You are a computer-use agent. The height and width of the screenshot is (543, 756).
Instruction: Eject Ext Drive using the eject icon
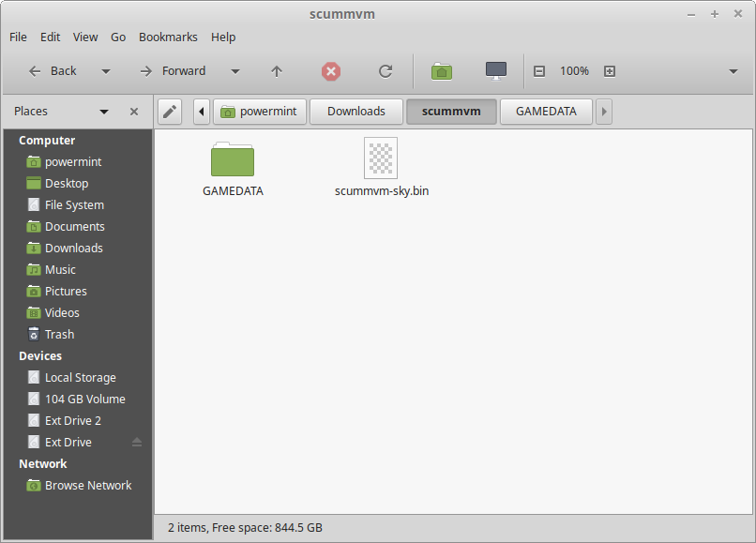[137, 443]
